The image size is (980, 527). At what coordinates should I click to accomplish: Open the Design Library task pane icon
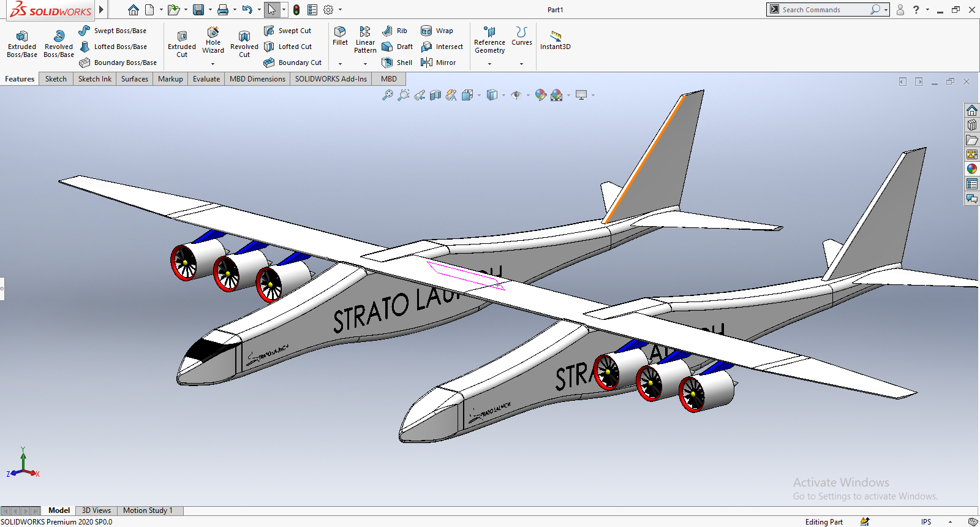pos(972,125)
